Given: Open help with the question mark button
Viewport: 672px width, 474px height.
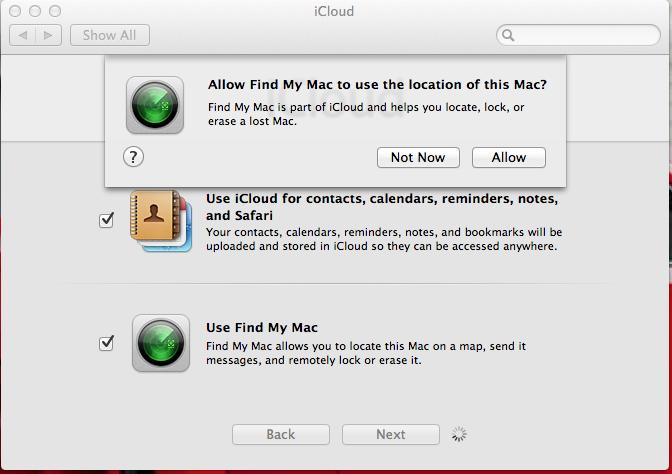Looking at the screenshot, I should pos(133,157).
